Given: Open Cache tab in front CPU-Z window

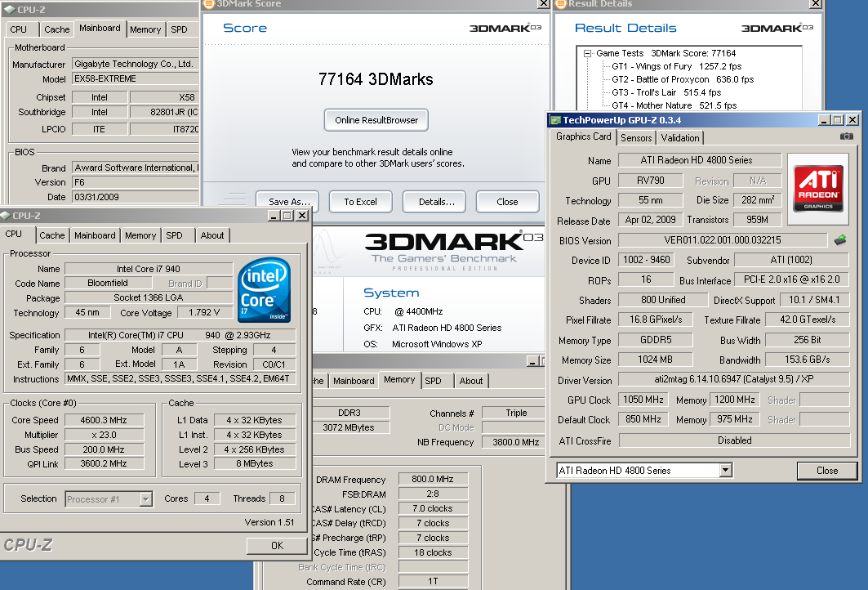Looking at the screenshot, I should click(52, 235).
